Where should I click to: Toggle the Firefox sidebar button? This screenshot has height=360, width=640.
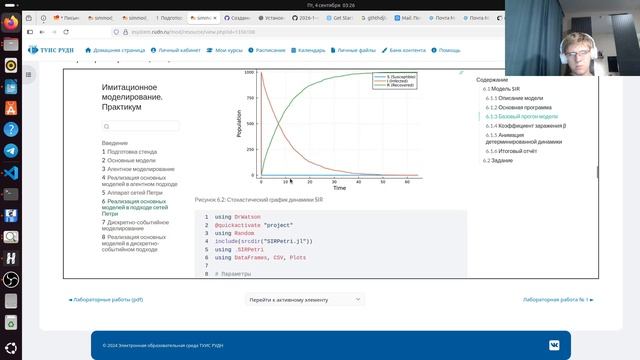coord(30,32)
